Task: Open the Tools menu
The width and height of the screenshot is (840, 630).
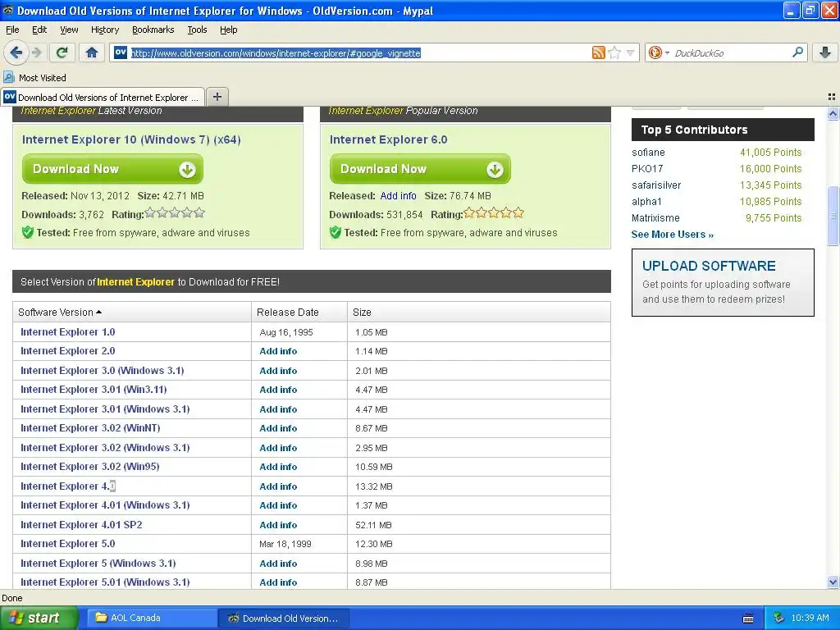Action: coord(197,30)
